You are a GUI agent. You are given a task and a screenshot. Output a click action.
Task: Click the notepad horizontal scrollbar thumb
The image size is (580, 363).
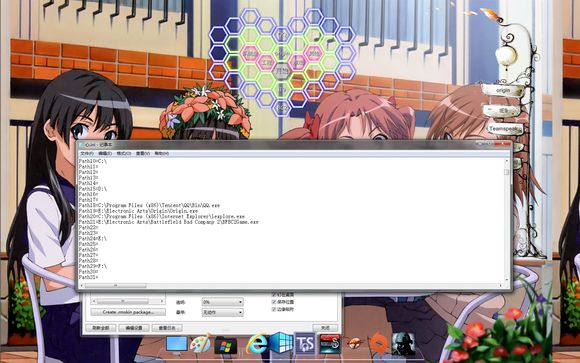(115, 286)
